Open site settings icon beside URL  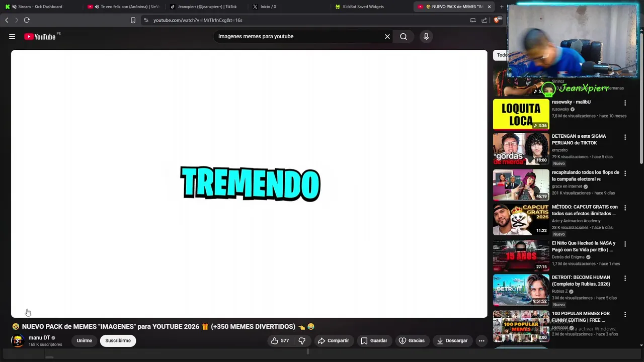[x=146, y=20]
